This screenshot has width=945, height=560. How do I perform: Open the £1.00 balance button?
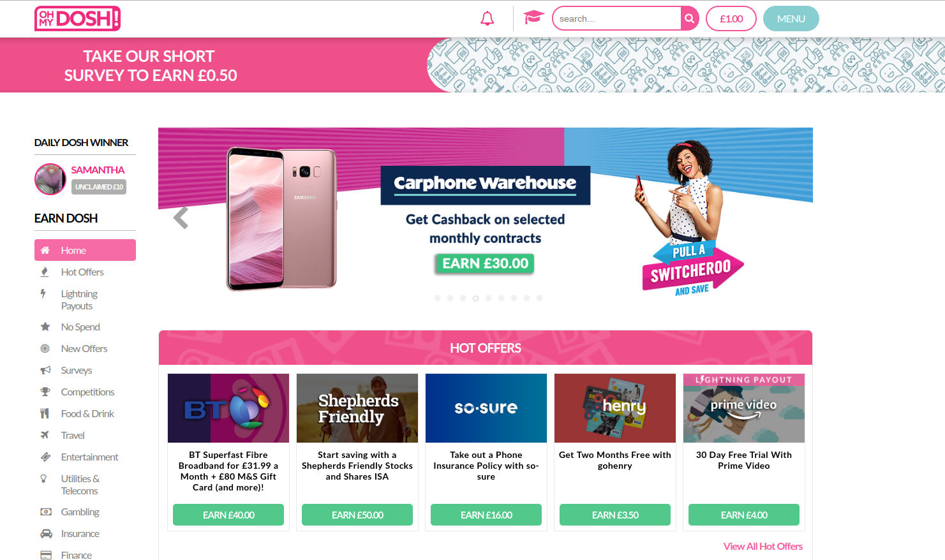pyautogui.click(x=731, y=18)
